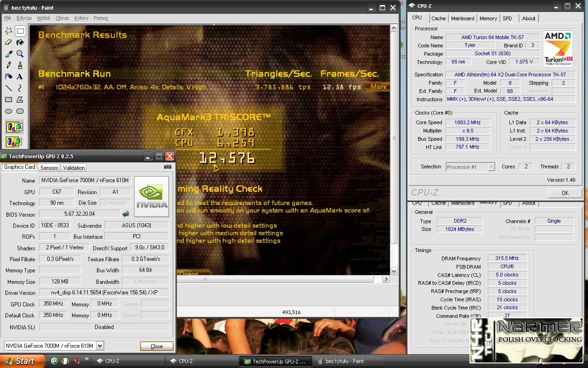Open the Edycja menu
Image resolution: width=588 pixels, height=368 pixels.
(24, 18)
